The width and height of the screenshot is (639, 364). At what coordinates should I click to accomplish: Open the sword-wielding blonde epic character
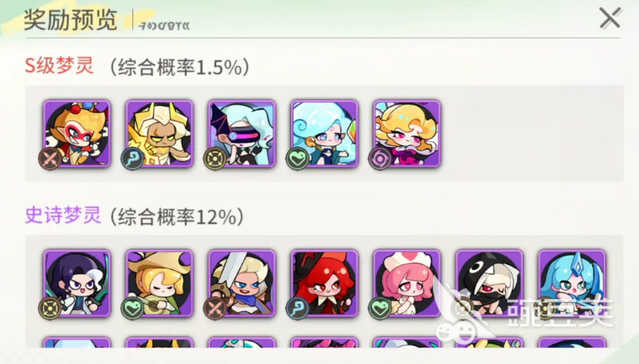click(x=242, y=283)
